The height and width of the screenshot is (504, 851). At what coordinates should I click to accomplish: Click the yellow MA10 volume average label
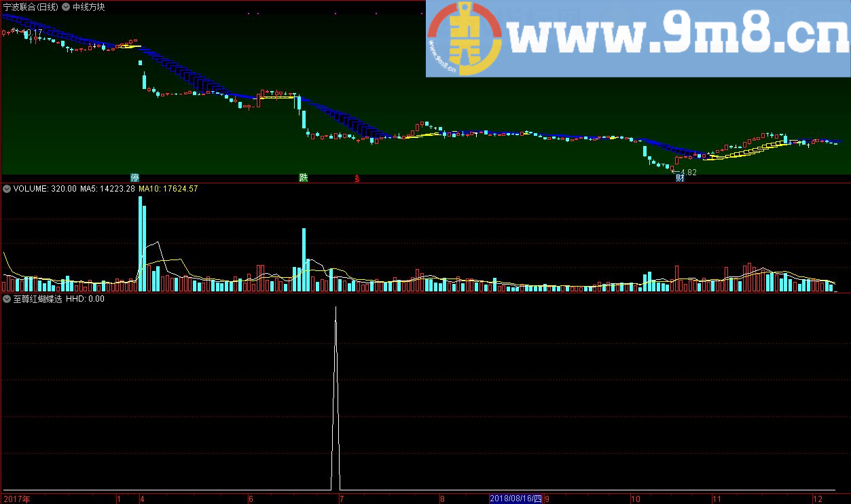tap(168, 189)
